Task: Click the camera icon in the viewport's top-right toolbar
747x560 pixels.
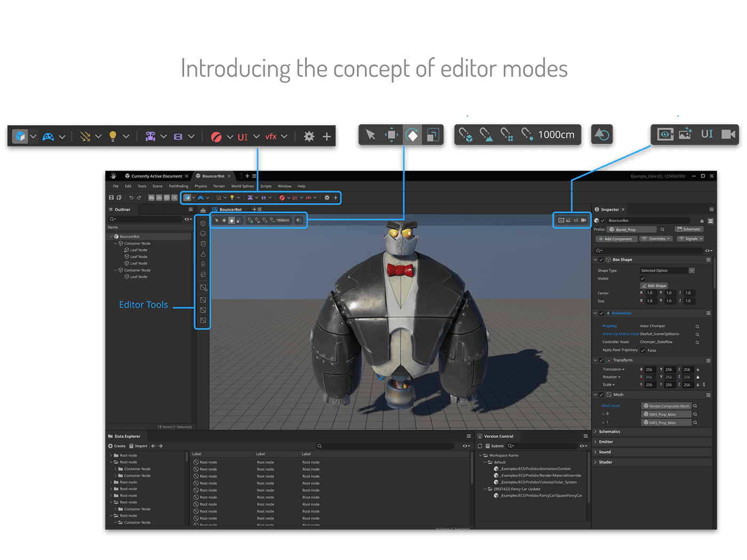Action: point(584,220)
